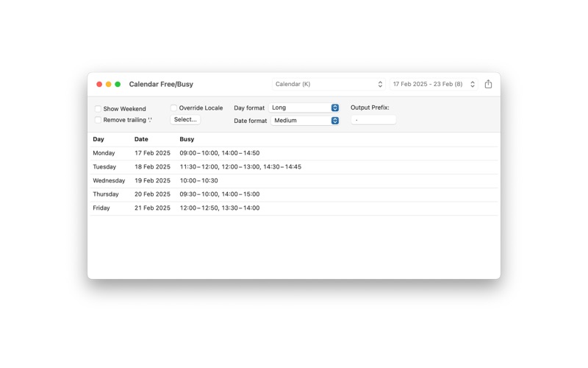
Task: Select the Monday row day cell
Action: pos(104,153)
